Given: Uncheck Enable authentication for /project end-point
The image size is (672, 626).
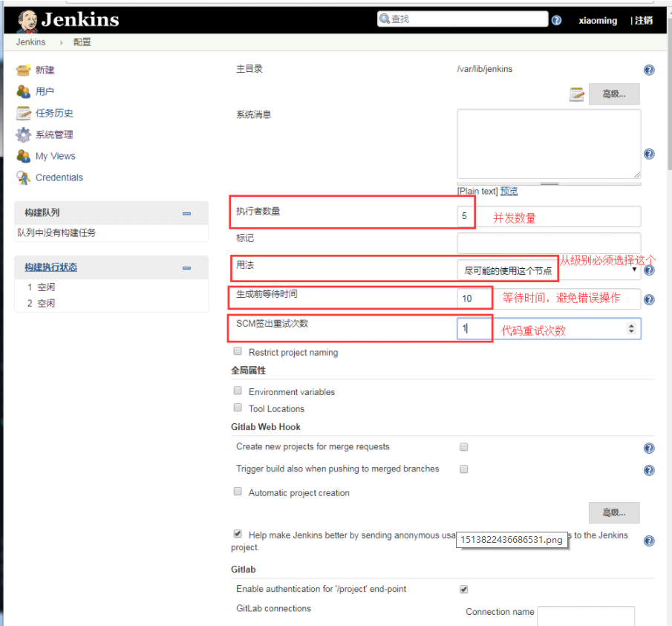Looking at the screenshot, I should coord(463,590).
